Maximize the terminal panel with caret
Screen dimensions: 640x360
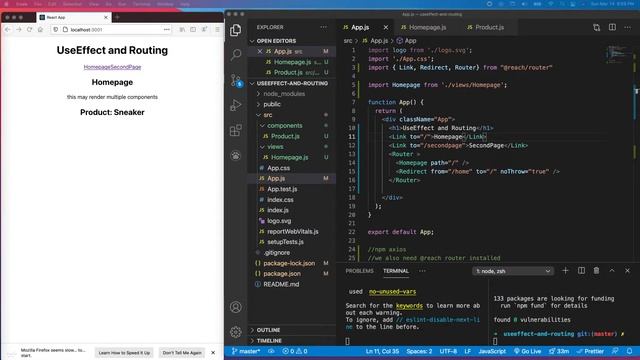point(612,271)
